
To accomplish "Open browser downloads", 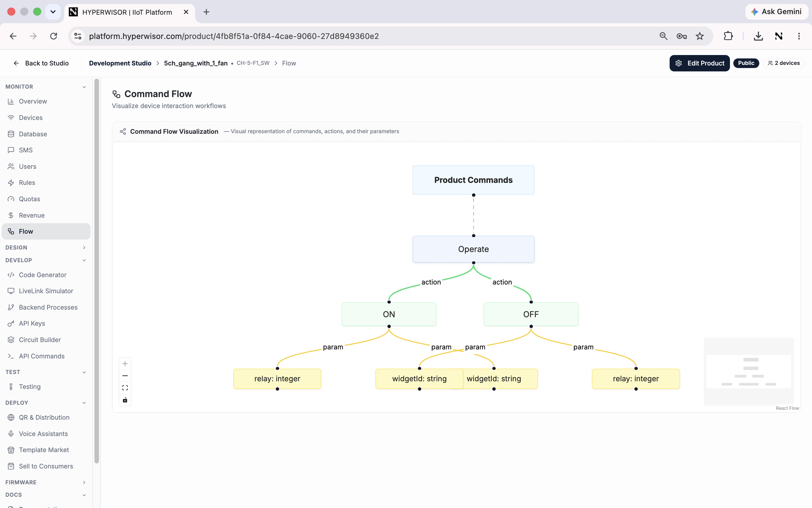I will 758,36.
